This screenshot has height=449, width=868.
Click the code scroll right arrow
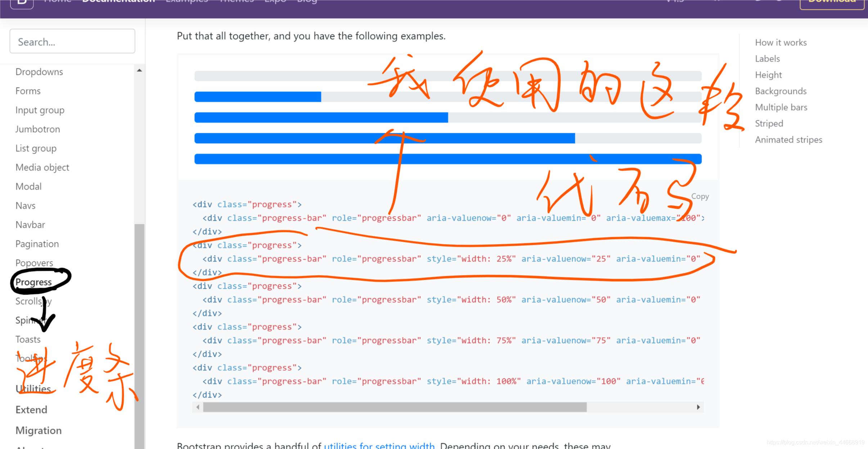coord(698,407)
